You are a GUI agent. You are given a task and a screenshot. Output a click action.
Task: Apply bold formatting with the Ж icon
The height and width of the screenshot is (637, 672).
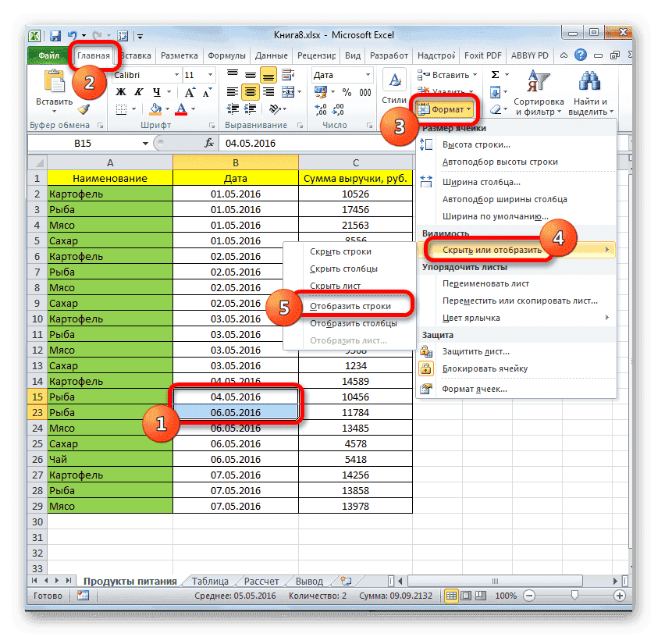(119, 92)
